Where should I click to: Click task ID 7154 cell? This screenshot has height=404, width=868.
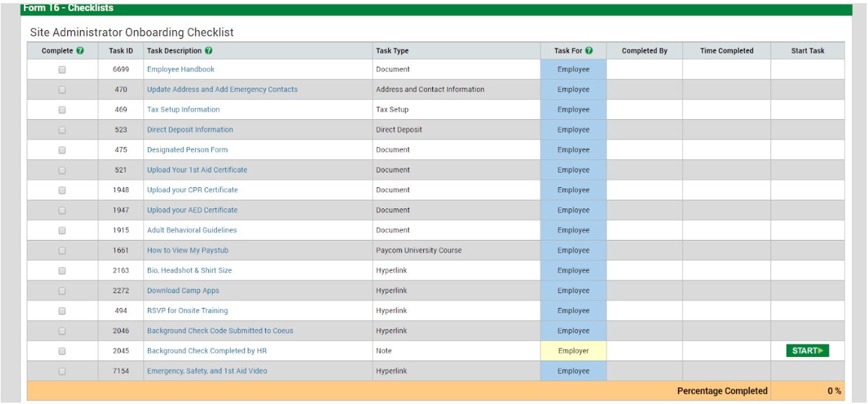[121, 370]
